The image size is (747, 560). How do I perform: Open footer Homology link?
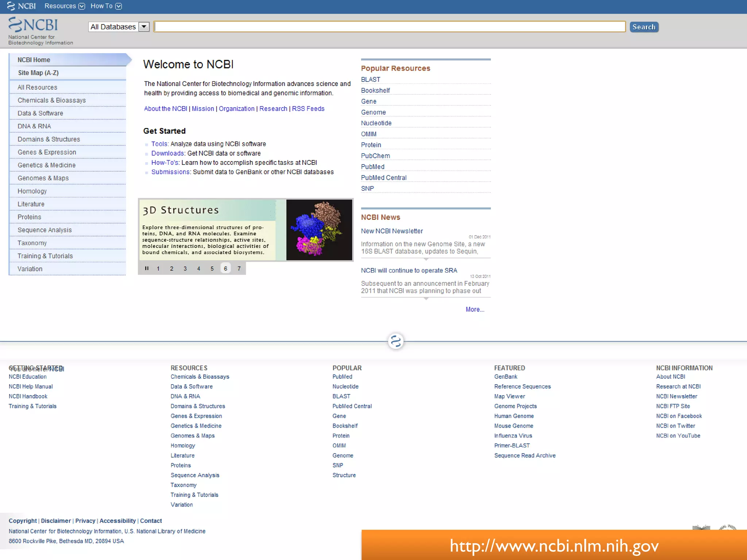click(x=183, y=446)
